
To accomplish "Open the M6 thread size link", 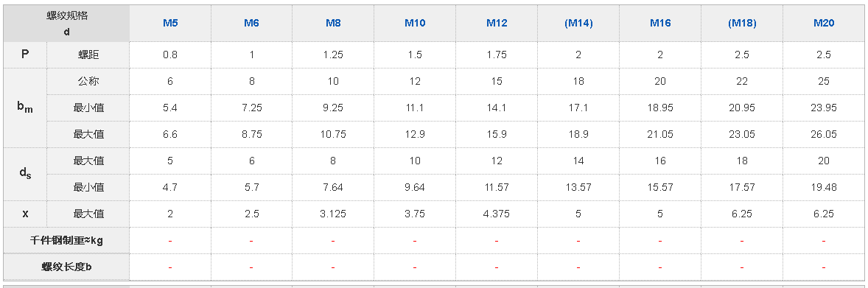I will 251,24.
